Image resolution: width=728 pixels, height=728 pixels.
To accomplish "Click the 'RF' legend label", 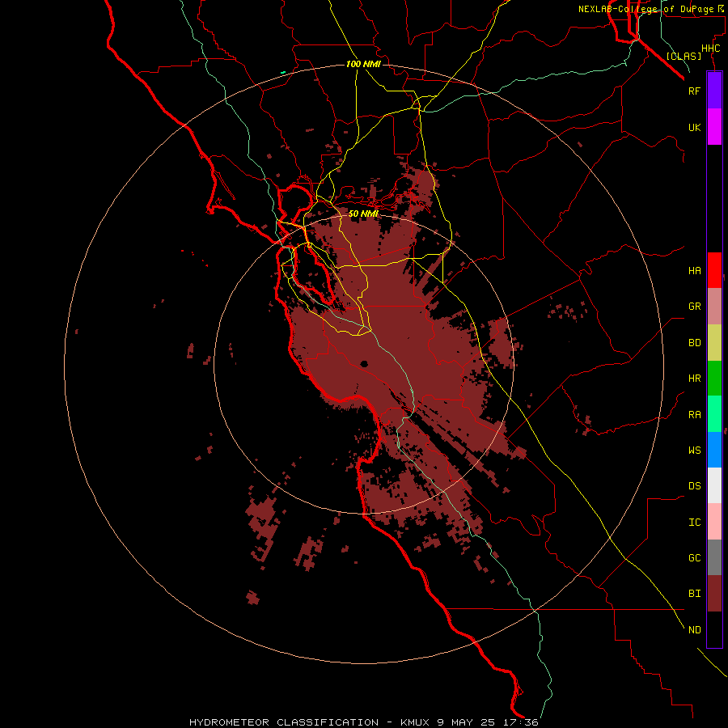I will [694, 91].
